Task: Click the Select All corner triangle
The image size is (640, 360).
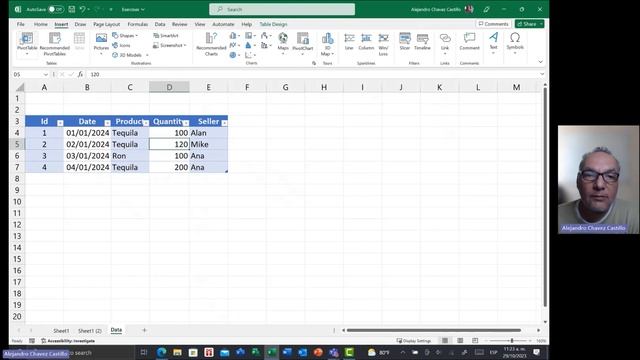Action: click(x=20, y=87)
